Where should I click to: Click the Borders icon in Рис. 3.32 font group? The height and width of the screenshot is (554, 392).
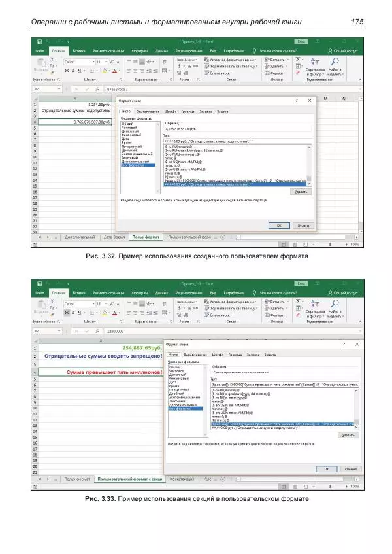point(92,71)
